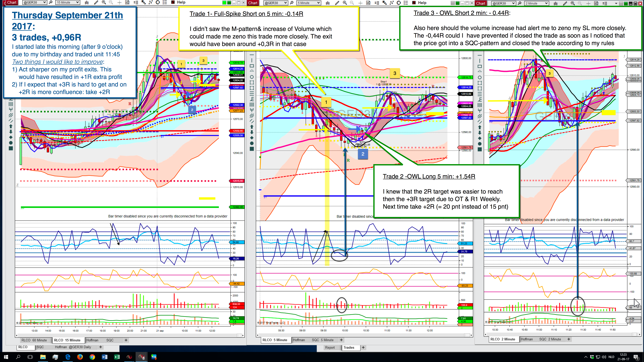
Task: Select pencil drawing tool on 5 Minute chart
Action: coord(337,3)
